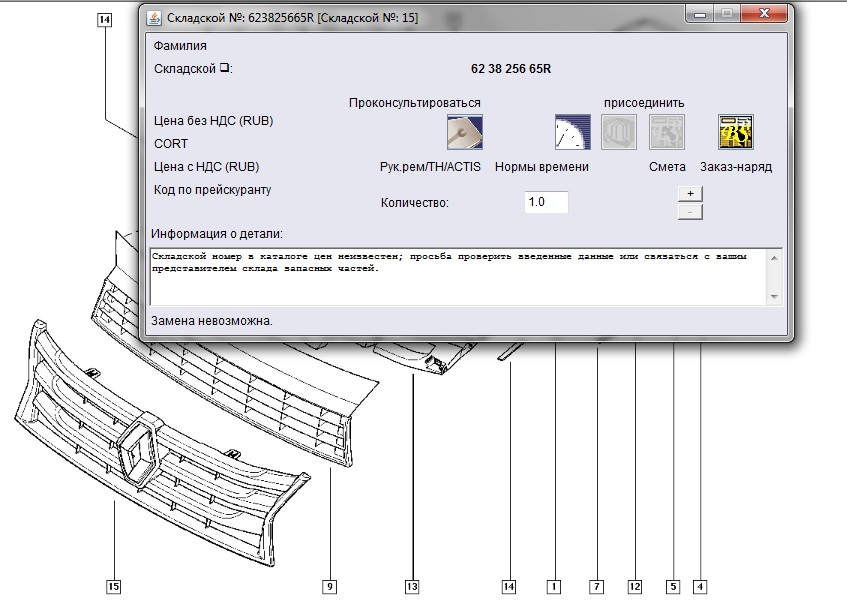The image size is (847, 603).
Task: Select part number 15 label in diagram
Action: [113, 586]
